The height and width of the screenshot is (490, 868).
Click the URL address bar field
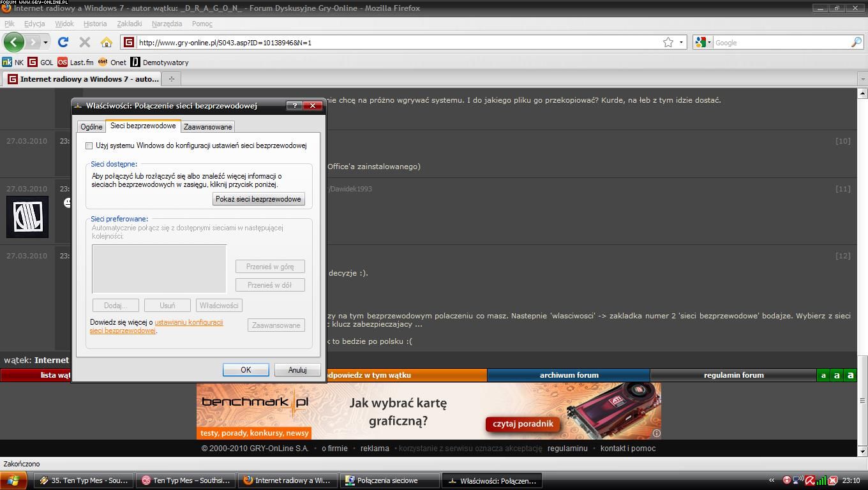396,43
